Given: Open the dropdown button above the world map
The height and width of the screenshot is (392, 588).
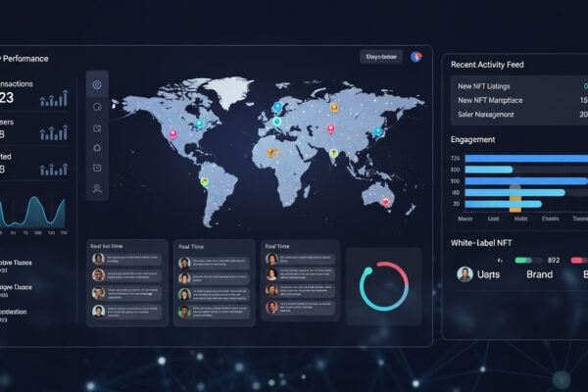Looking at the screenshot, I should 379,57.
